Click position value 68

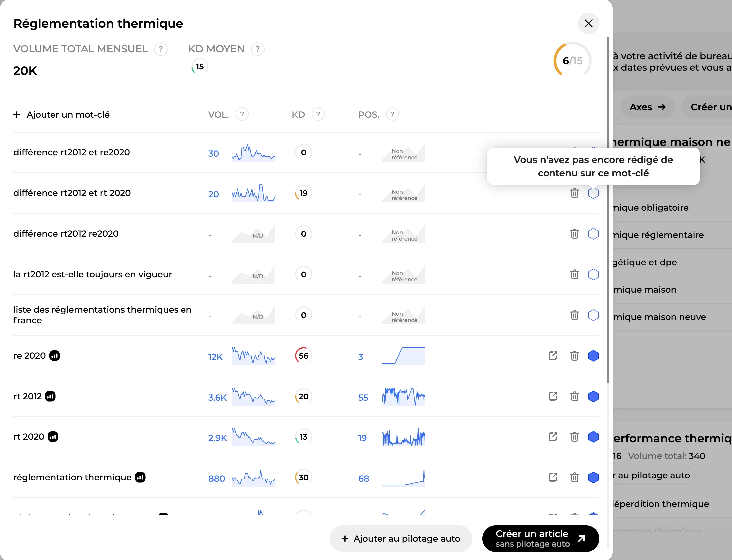tap(363, 479)
